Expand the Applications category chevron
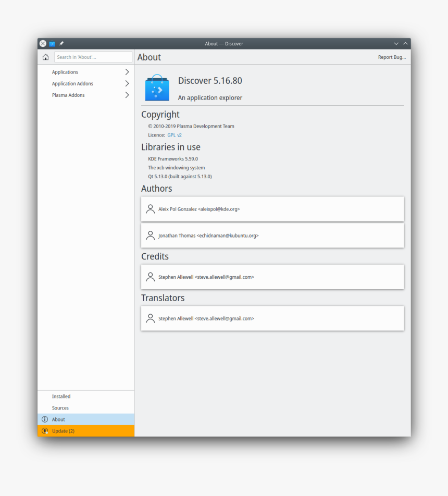The height and width of the screenshot is (496, 448). click(x=127, y=72)
